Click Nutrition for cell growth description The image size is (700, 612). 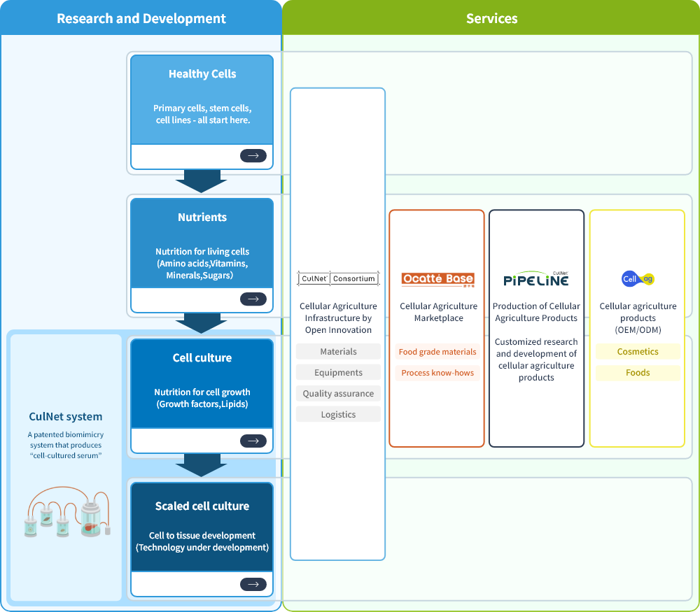point(202,398)
